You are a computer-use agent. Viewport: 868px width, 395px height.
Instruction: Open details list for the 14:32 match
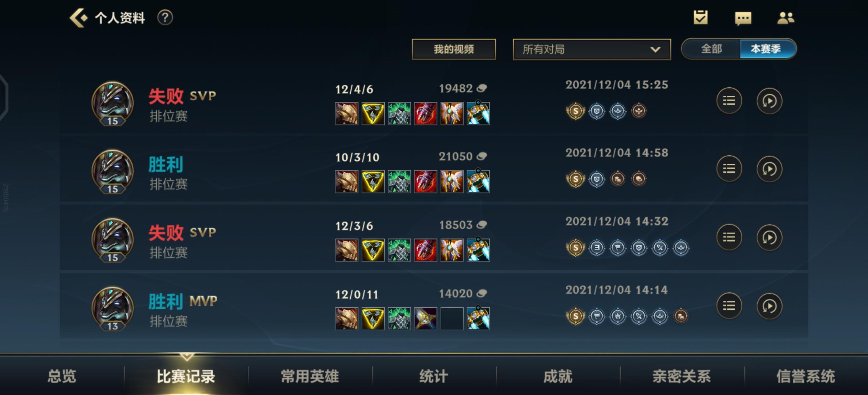(729, 237)
